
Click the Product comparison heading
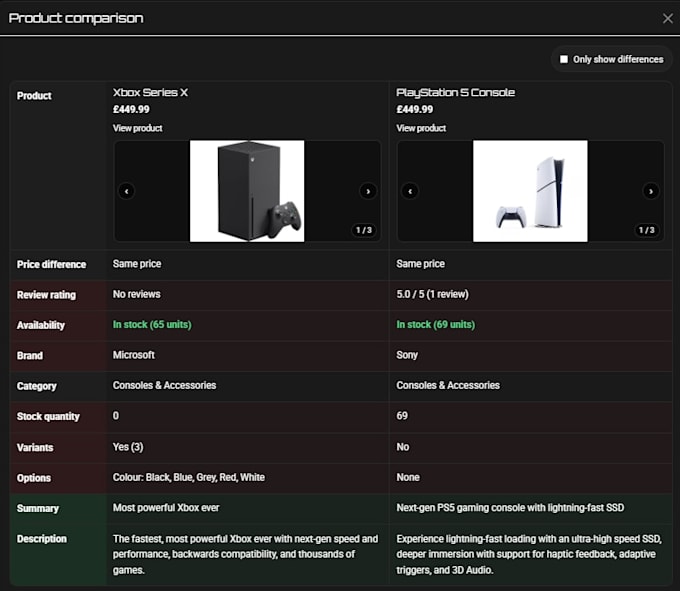[76, 18]
